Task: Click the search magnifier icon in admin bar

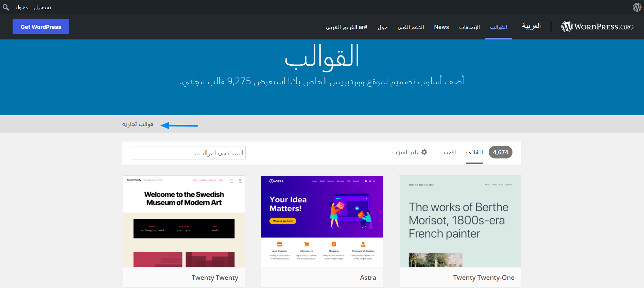Action: [6, 7]
